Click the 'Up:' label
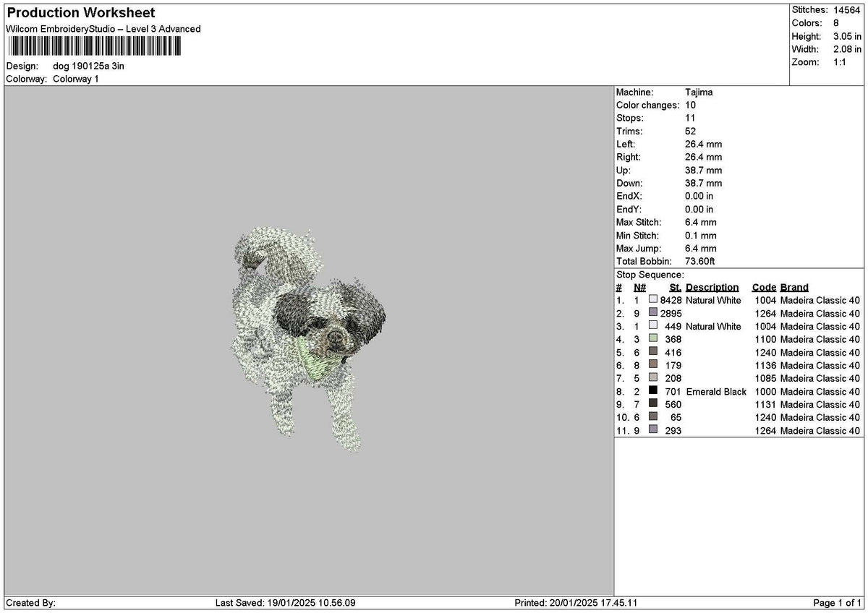The width and height of the screenshot is (868, 613). 624,171
